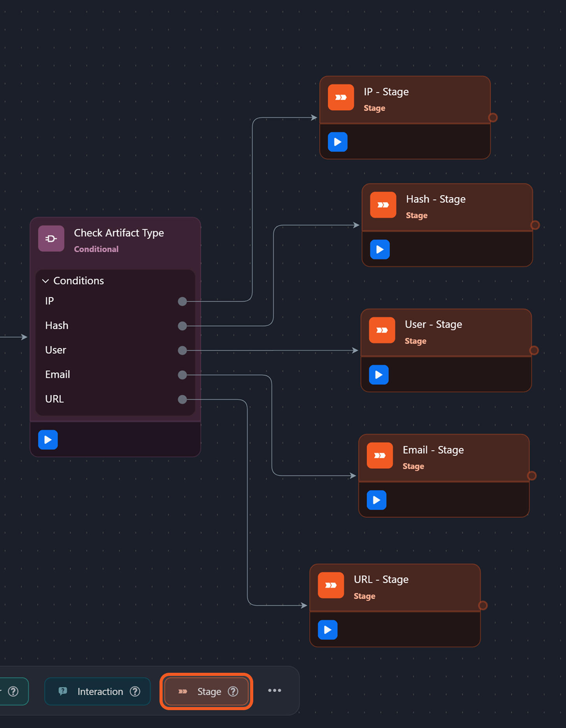This screenshot has height=728, width=566.
Task: Open help for the Stage node type
Action: [233, 691]
